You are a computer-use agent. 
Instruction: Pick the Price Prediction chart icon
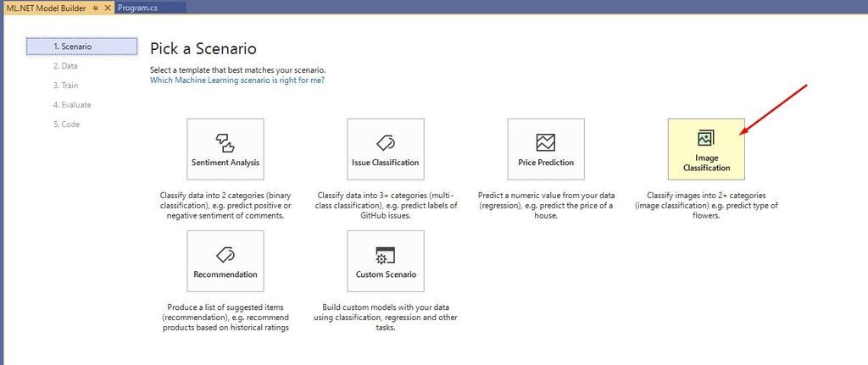(x=546, y=142)
